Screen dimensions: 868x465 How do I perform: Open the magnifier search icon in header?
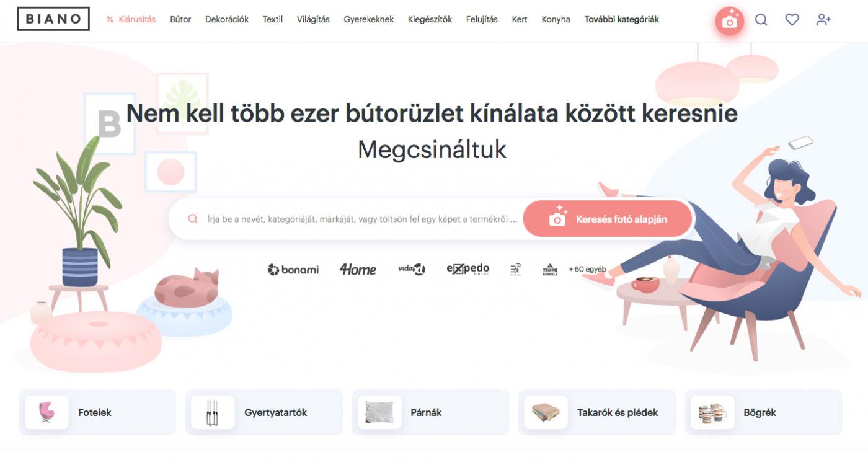coord(761,20)
